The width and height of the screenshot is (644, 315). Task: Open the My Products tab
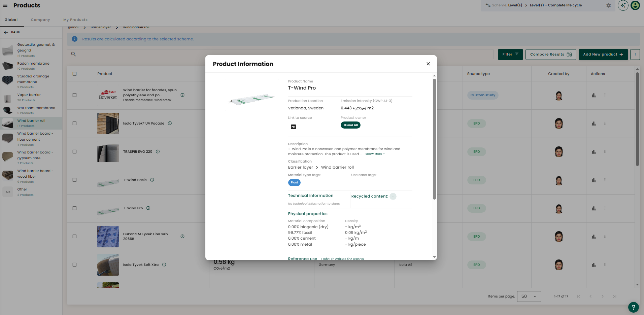click(75, 20)
